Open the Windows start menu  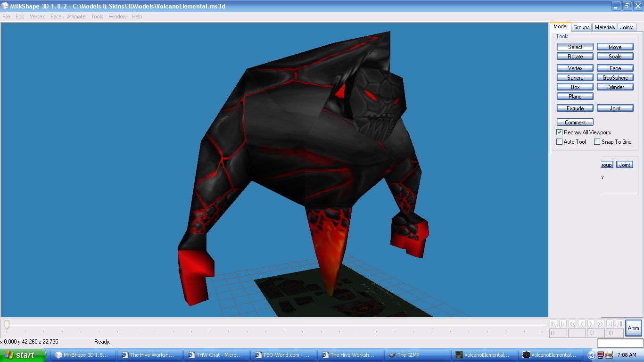coord(23,355)
